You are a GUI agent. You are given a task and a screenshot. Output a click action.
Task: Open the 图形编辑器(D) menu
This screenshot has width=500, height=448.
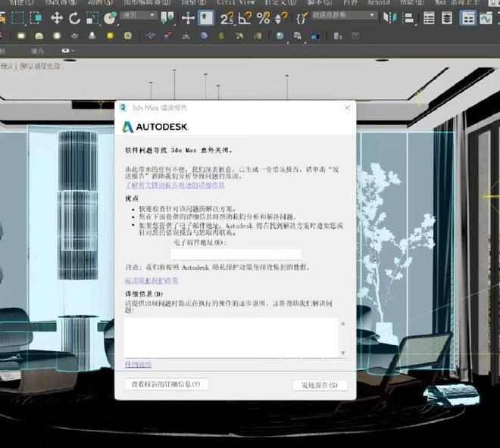click(x=147, y=2)
